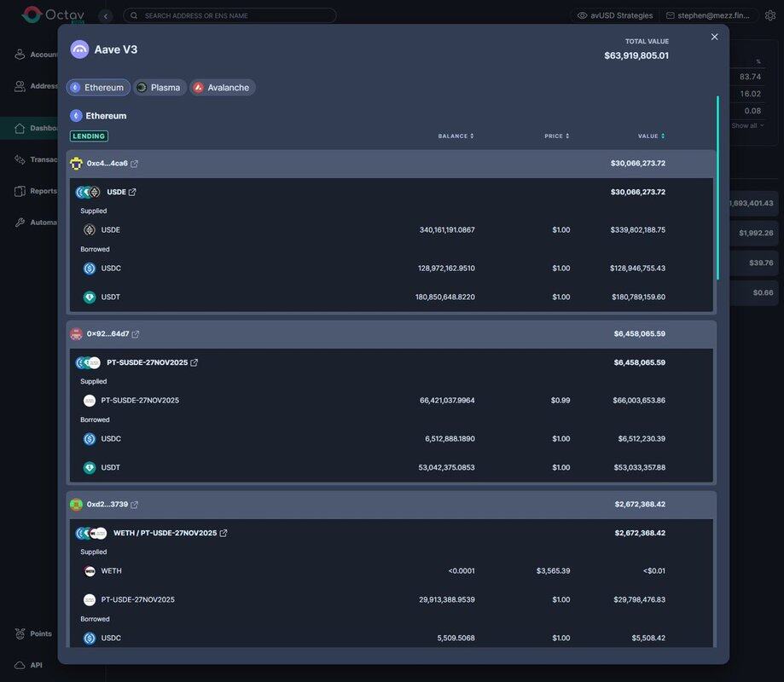Click the teal modal scrollbar
784x682 pixels.
coord(717,188)
